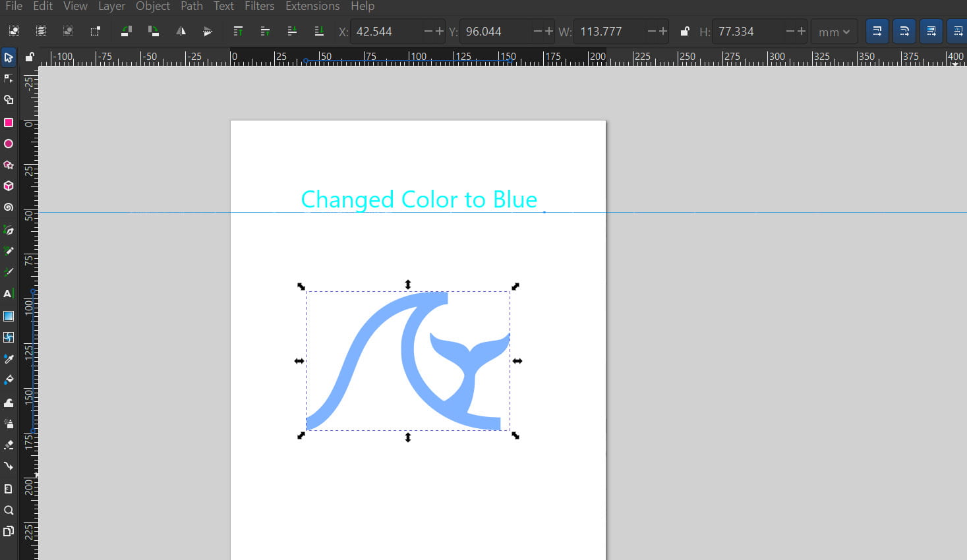
Task: Select the Tweak tool
Action: coord(9,403)
